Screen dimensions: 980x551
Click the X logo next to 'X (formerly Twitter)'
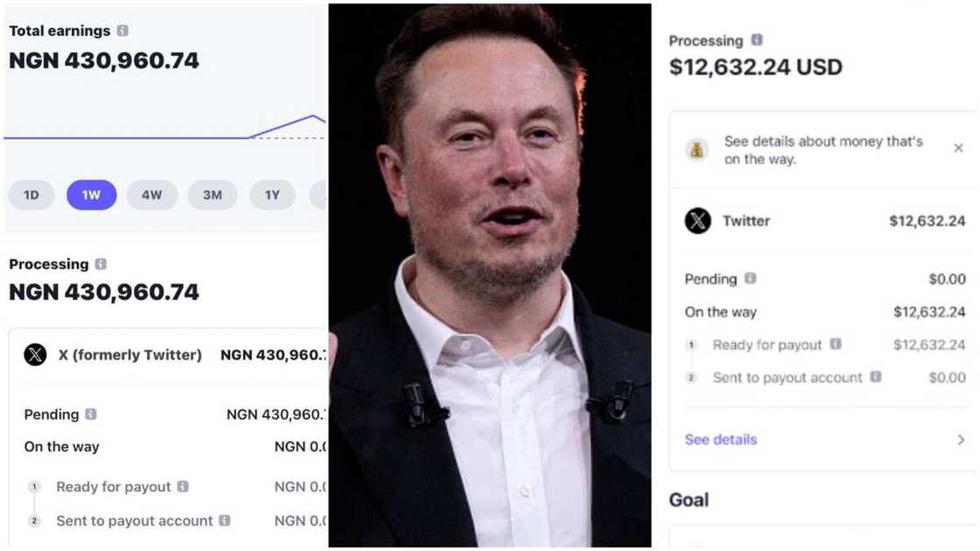[x=35, y=354]
